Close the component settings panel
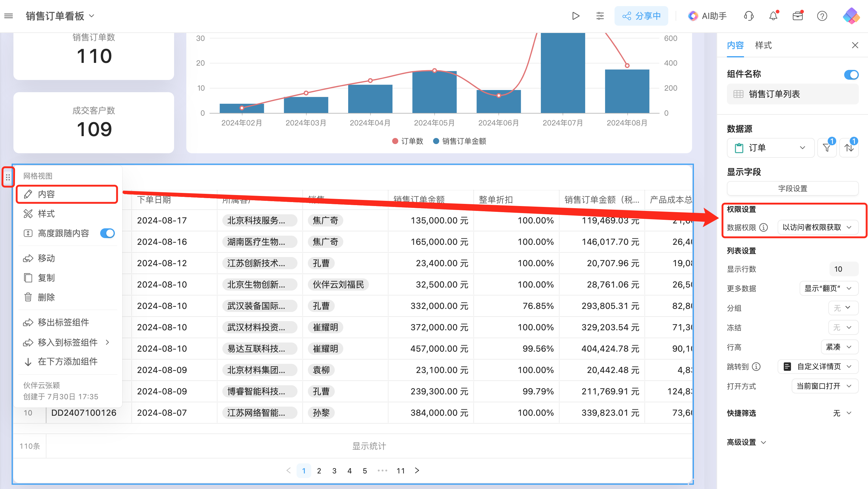 (855, 45)
